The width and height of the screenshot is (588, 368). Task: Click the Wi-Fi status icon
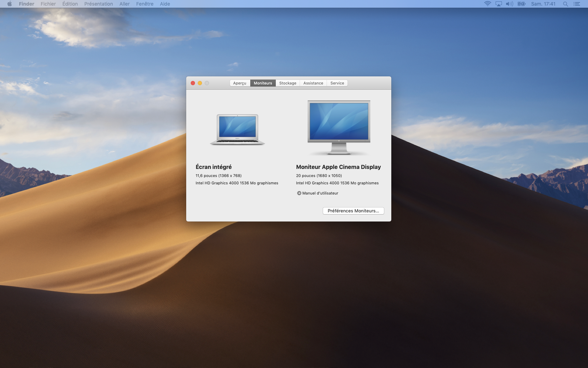click(488, 4)
